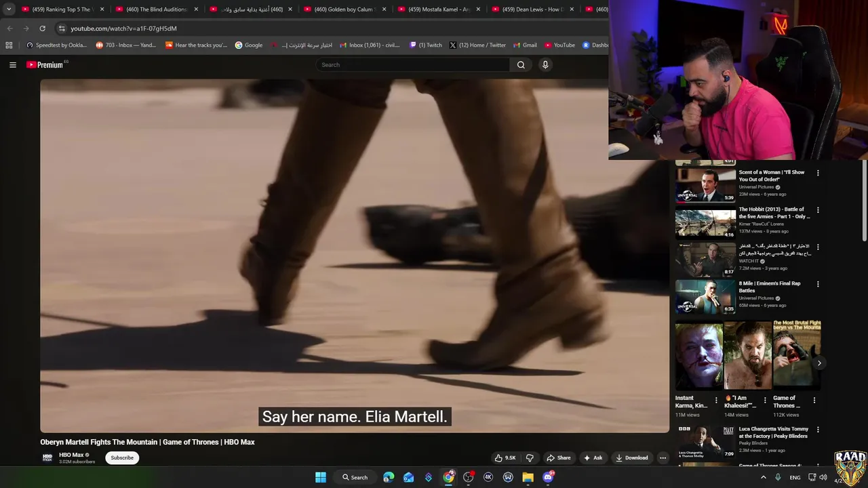Share the Oberyn Martell video
Image resolution: width=868 pixels, height=488 pixels.
point(559,457)
